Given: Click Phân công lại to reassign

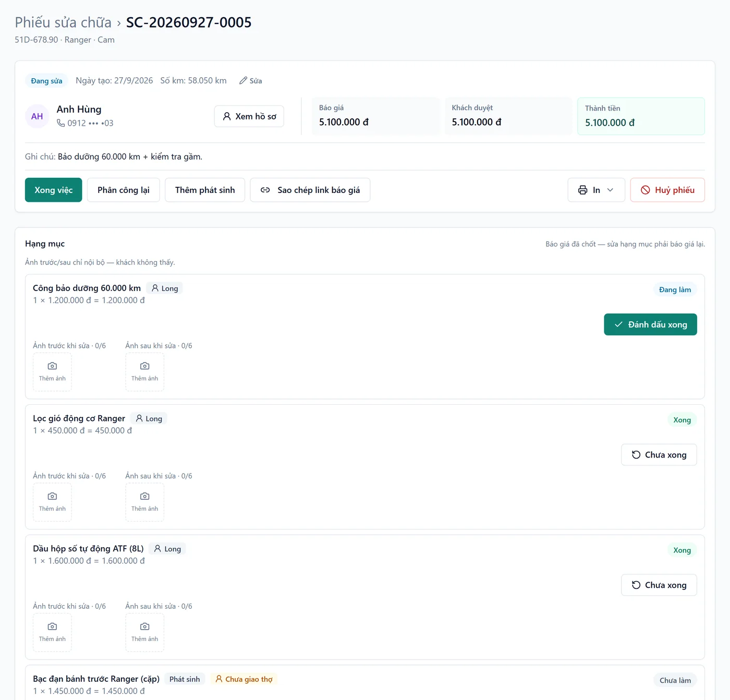Looking at the screenshot, I should (x=124, y=190).
